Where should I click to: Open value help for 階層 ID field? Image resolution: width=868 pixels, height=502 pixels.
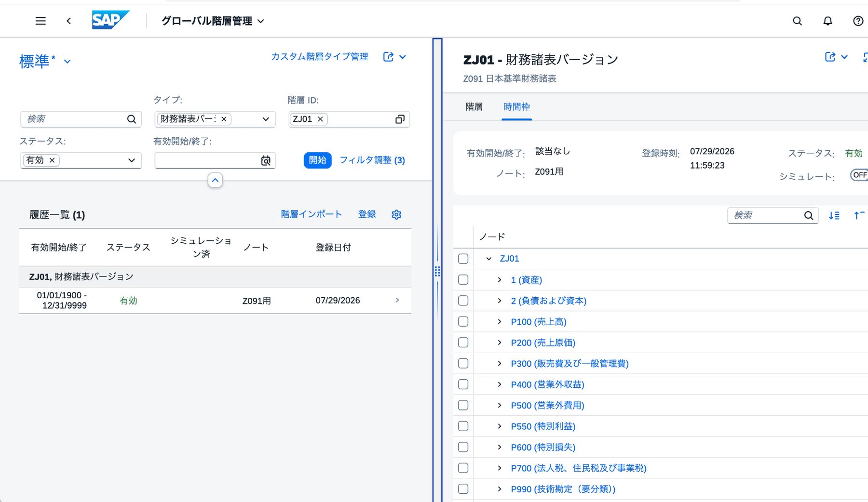point(400,119)
